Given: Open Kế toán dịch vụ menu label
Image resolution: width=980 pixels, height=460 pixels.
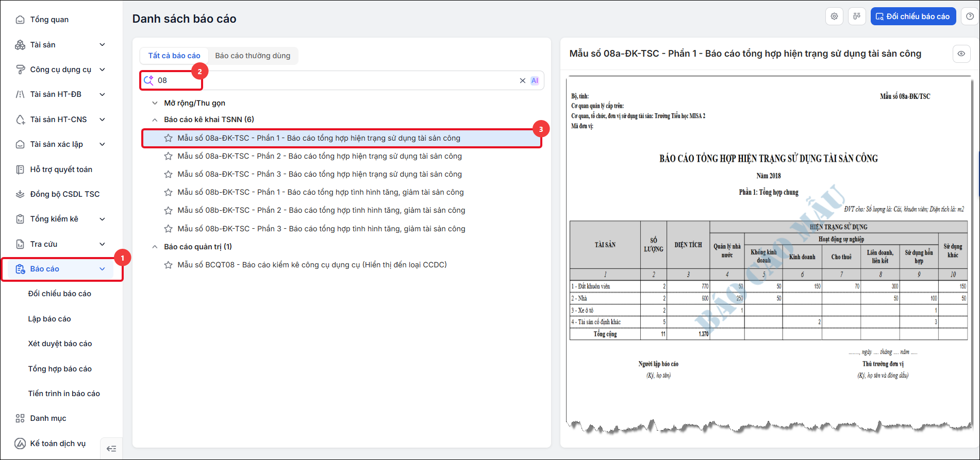Looking at the screenshot, I should (58, 444).
